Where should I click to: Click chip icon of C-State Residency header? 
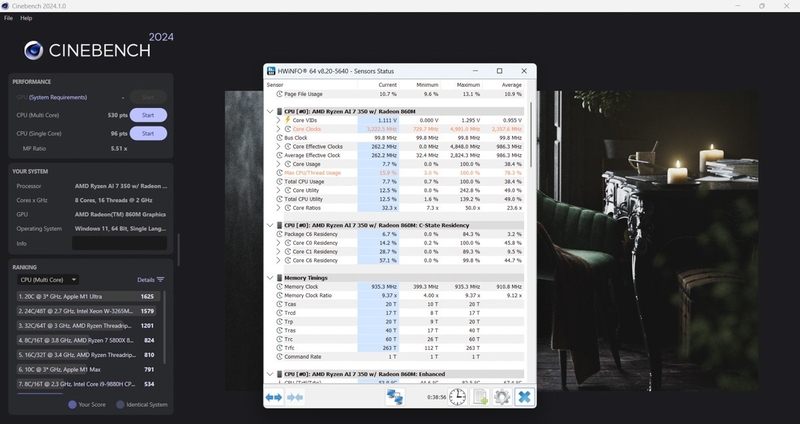pos(280,225)
